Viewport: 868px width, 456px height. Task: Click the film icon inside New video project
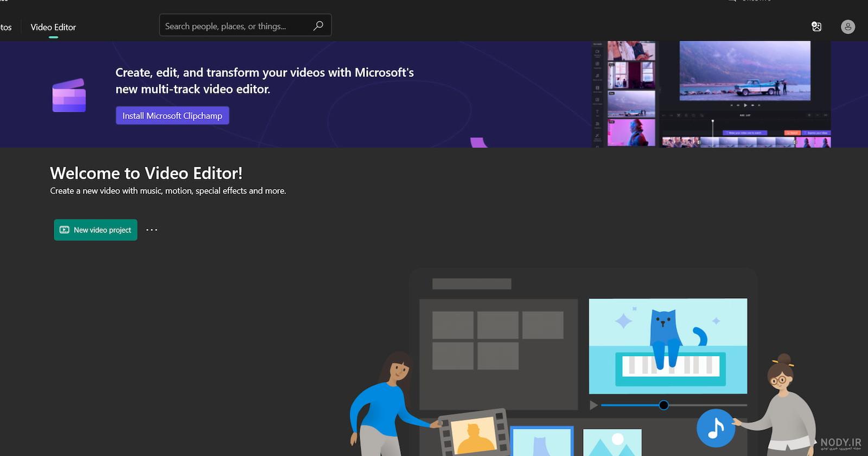click(65, 230)
